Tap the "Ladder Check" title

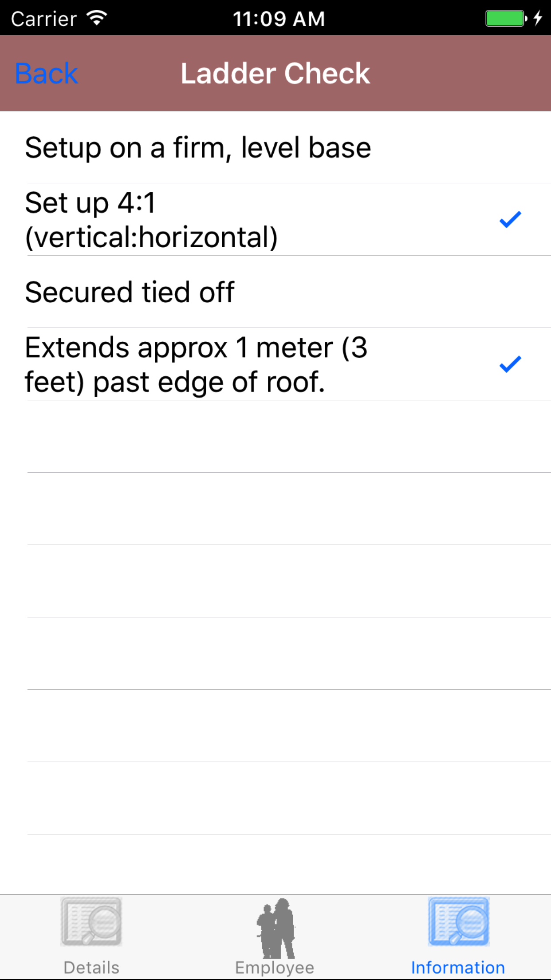click(x=275, y=73)
